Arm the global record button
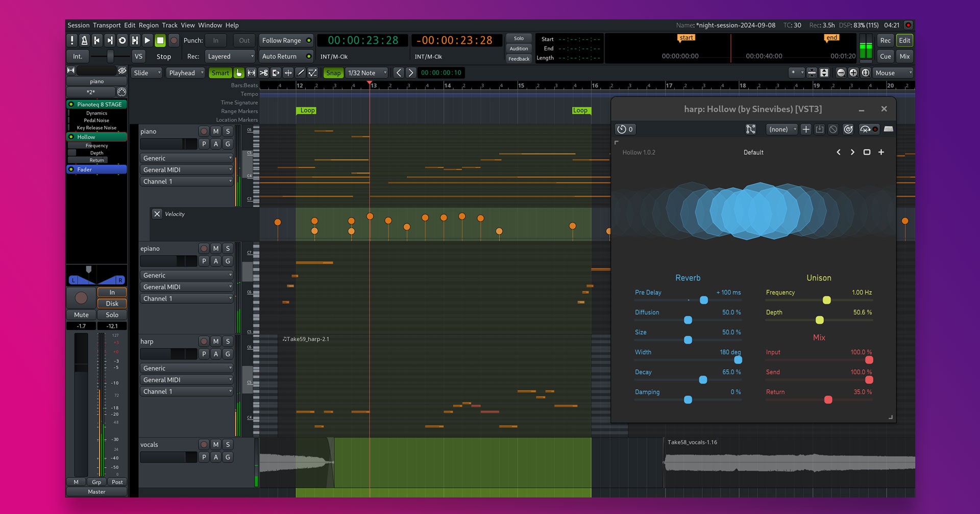 tap(174, 40)
